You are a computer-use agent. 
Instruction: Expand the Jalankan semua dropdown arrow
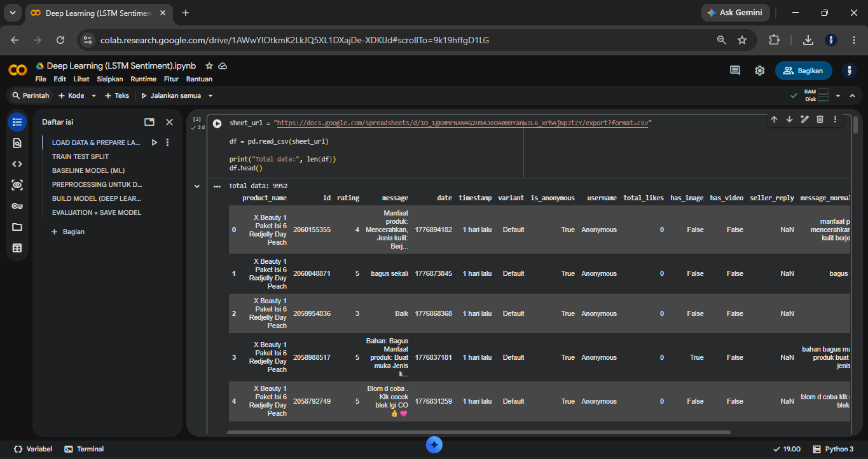(210, 96)
